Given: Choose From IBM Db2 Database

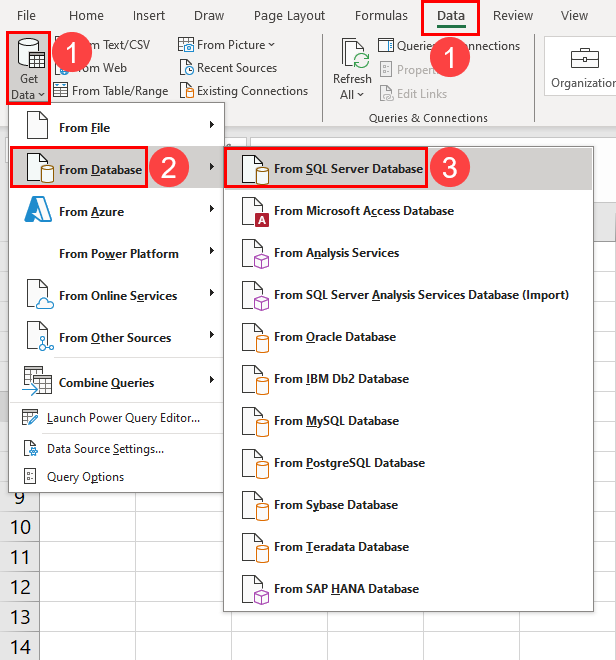Looking at the screenshot, I should (408, 379).
